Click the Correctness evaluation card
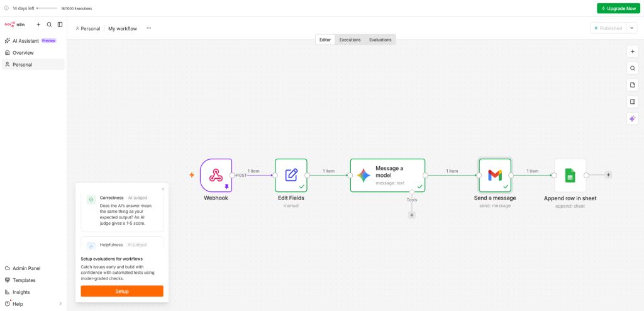 [122, 211]
